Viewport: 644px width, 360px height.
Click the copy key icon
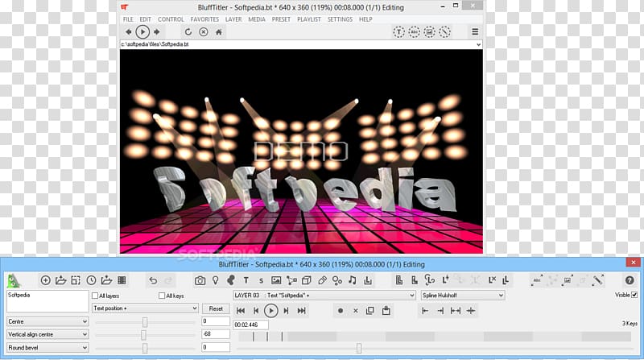click(370, 311)
